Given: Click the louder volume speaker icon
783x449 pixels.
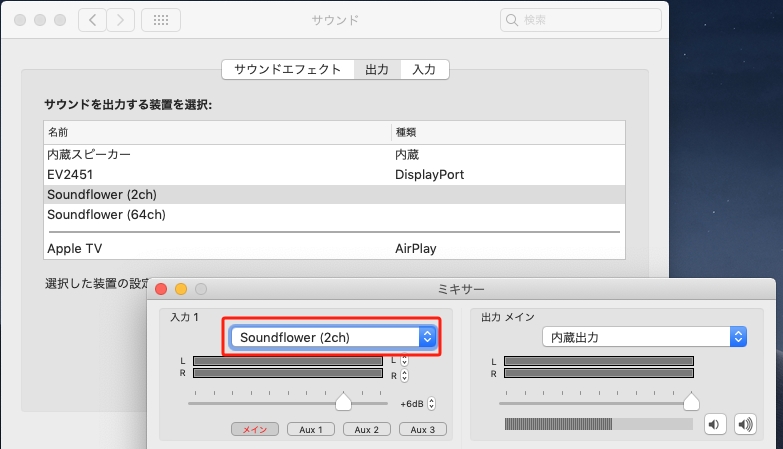Looking at the screenshot, I should pos(745,425).
